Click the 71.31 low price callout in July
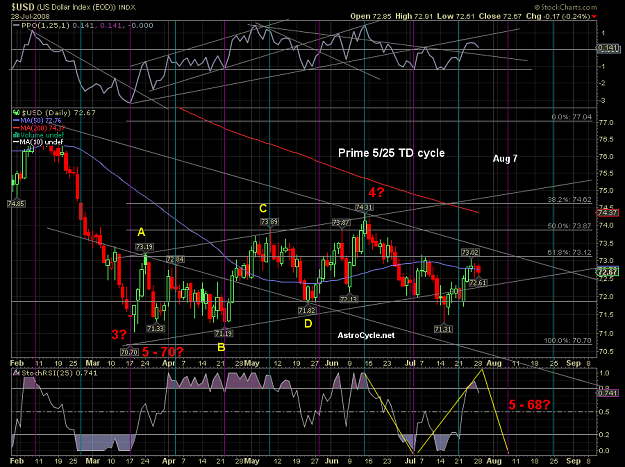Viewport: 625px width, 467px height. [x=443, y=329]
